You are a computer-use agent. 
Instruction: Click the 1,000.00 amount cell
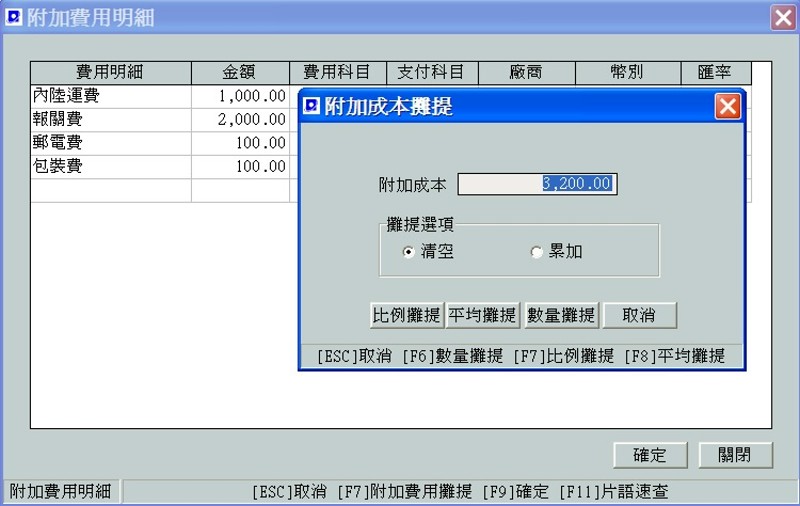(240, 96)
